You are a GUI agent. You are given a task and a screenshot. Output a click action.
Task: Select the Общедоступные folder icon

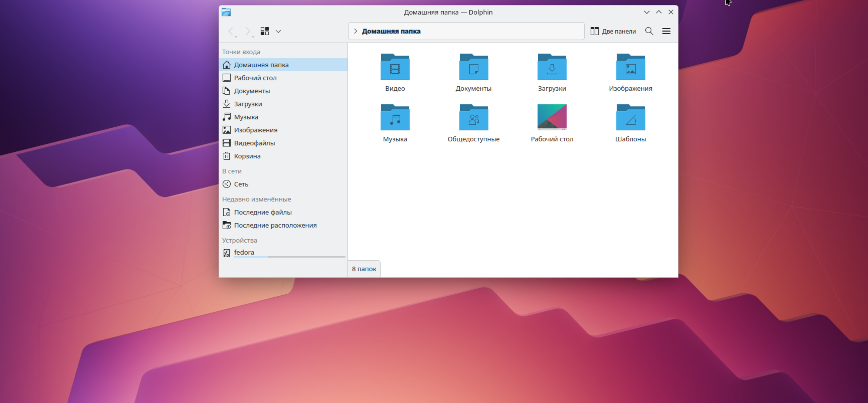coord(473,117)
